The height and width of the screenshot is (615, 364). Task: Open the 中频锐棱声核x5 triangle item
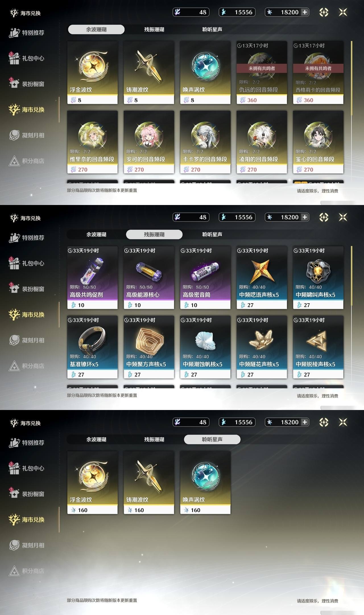pyautogui.click(x=318, y=347)
